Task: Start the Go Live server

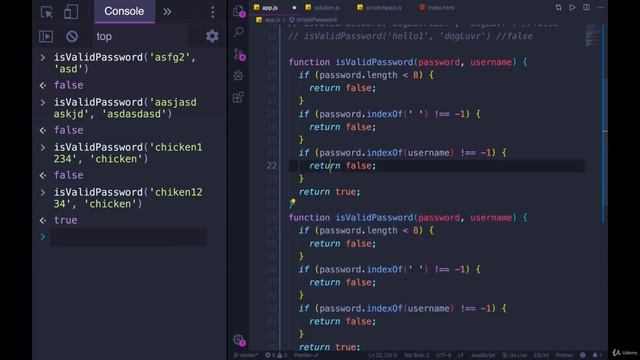Action: pyautogui.click(x=514, y=355)
